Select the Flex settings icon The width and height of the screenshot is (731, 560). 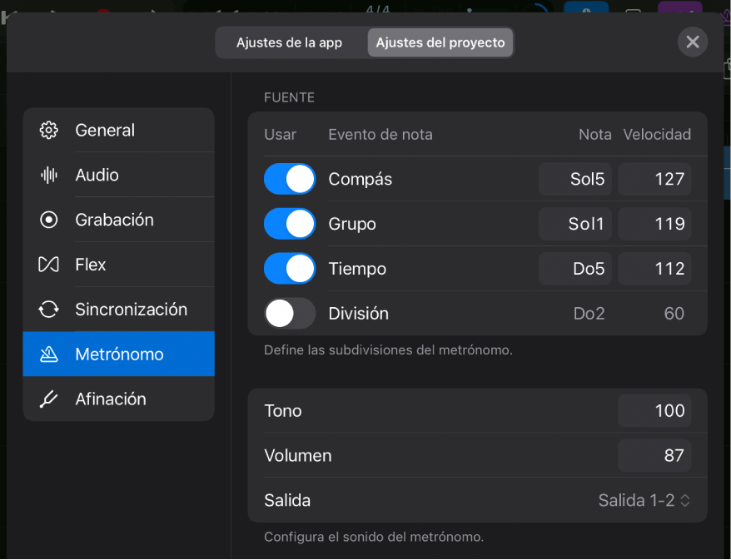[x=48, y=264]
